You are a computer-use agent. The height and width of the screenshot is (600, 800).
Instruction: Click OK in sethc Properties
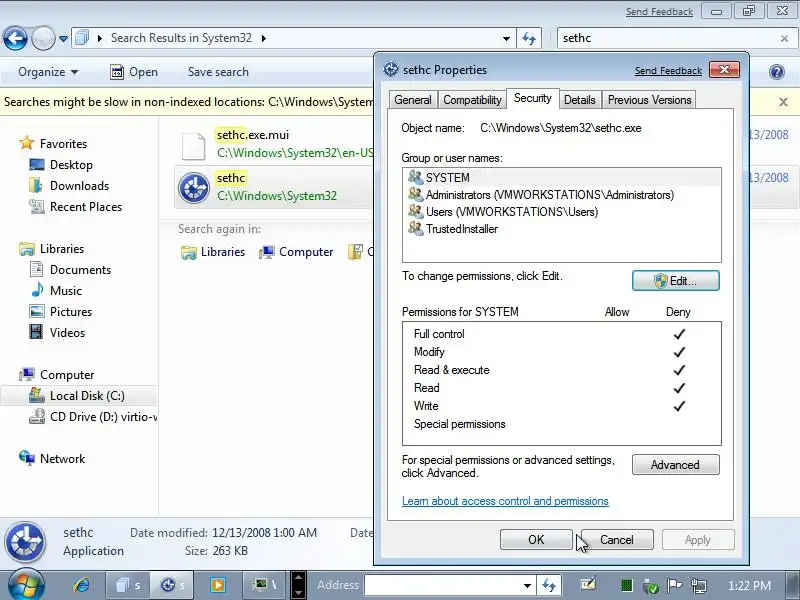536,540
